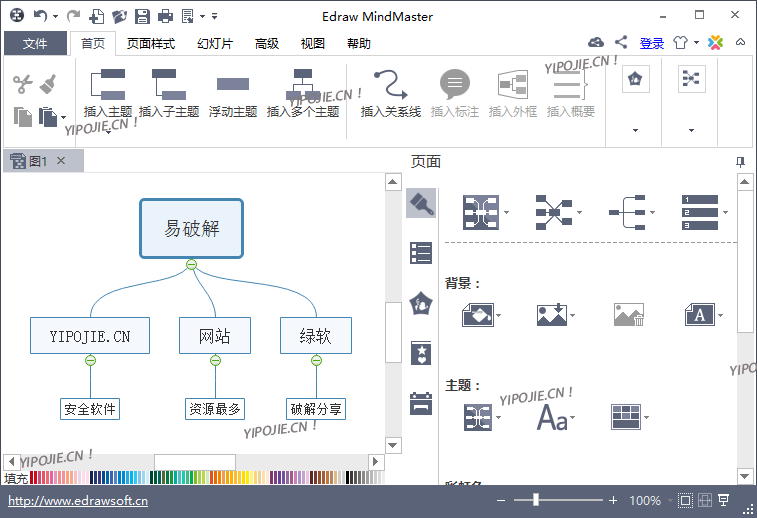Image resolution: width=757 pixels, height=518 pixels.
Task: Open the www.edrawsoft.cn link
Action: pos(78,501)
